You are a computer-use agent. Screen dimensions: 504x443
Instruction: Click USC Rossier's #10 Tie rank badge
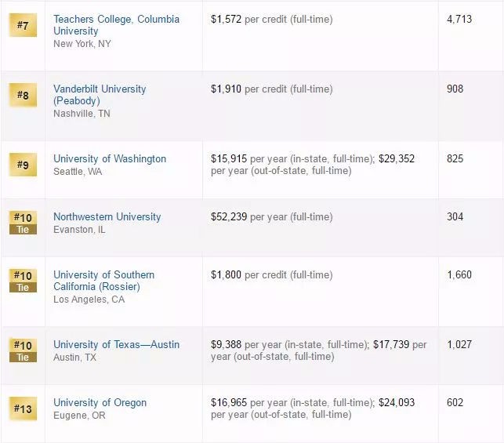click(22, 281)
